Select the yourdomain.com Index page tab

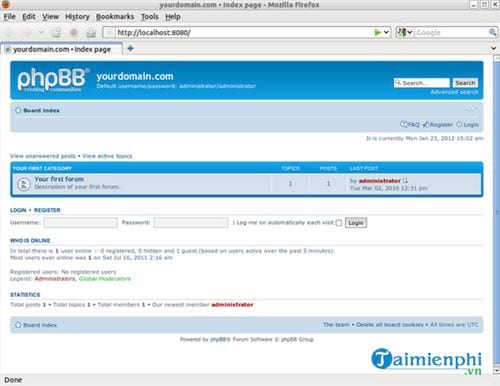(x=62, y=49)
